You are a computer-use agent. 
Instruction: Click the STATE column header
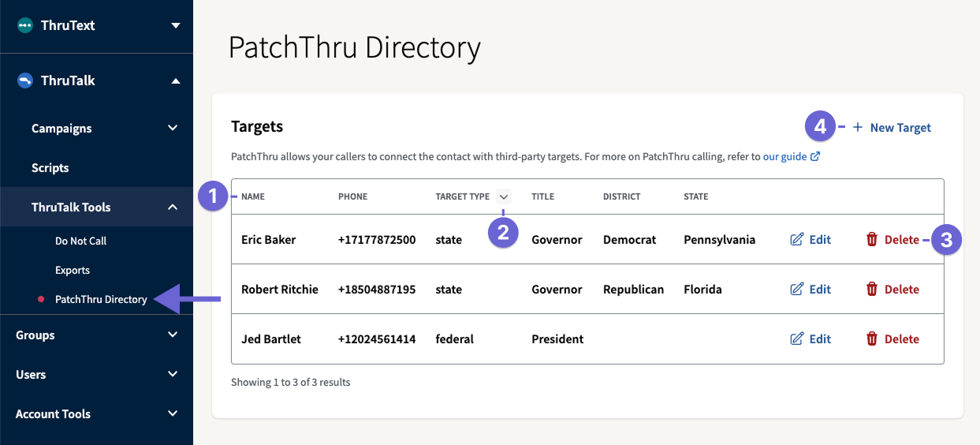(696, 196)
